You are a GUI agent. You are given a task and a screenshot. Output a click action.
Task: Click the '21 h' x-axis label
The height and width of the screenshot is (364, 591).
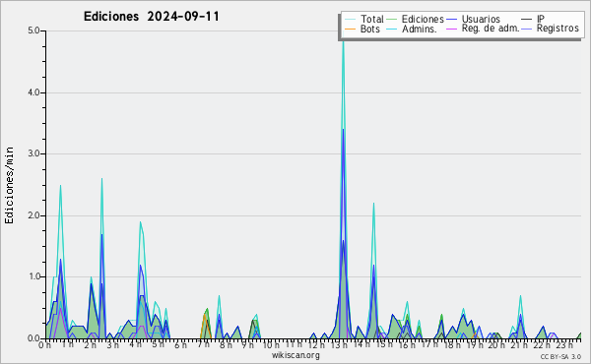pos(519,344)
